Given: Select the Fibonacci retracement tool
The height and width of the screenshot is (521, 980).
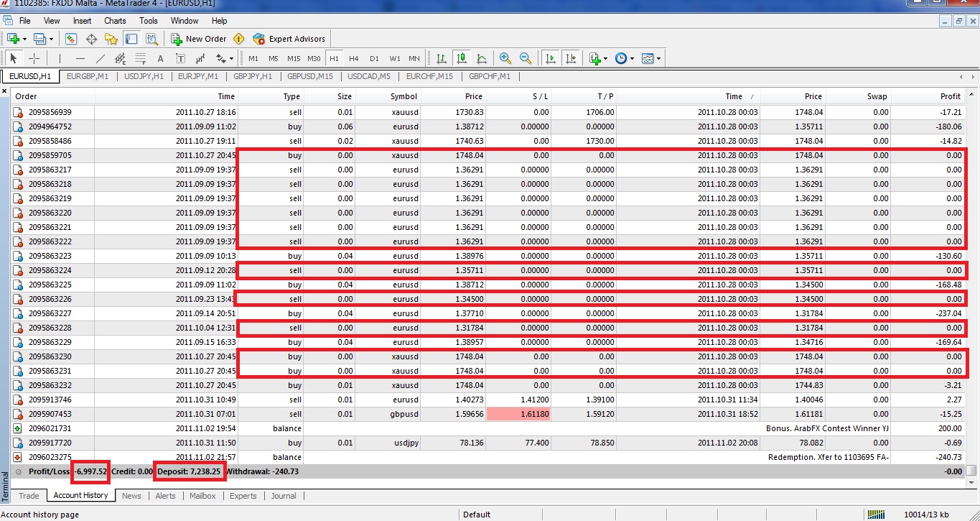Looking at the screenshot, I should [x=140, y=58].
